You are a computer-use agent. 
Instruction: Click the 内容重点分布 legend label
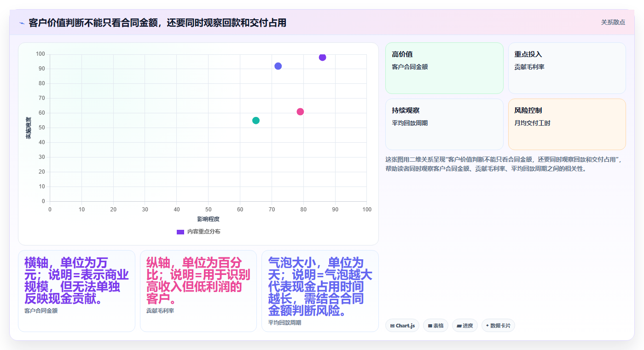(x=203, y=232)
